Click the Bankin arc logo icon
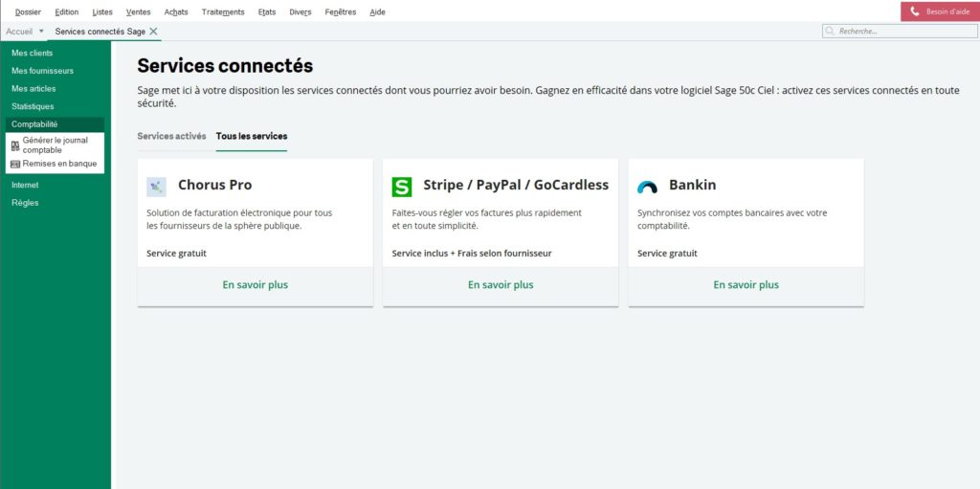Viewport: 980px width, 489px height. coord(647,187)
